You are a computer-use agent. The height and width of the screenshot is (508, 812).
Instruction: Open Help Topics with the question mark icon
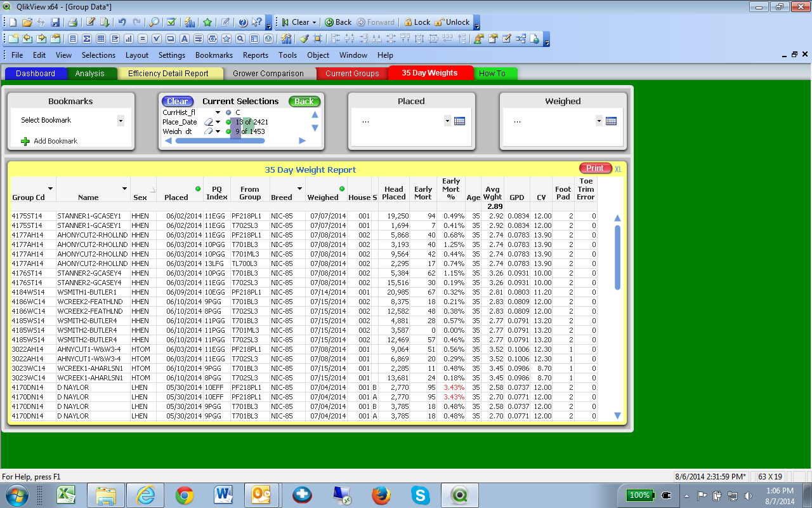[x=242, y=22]
